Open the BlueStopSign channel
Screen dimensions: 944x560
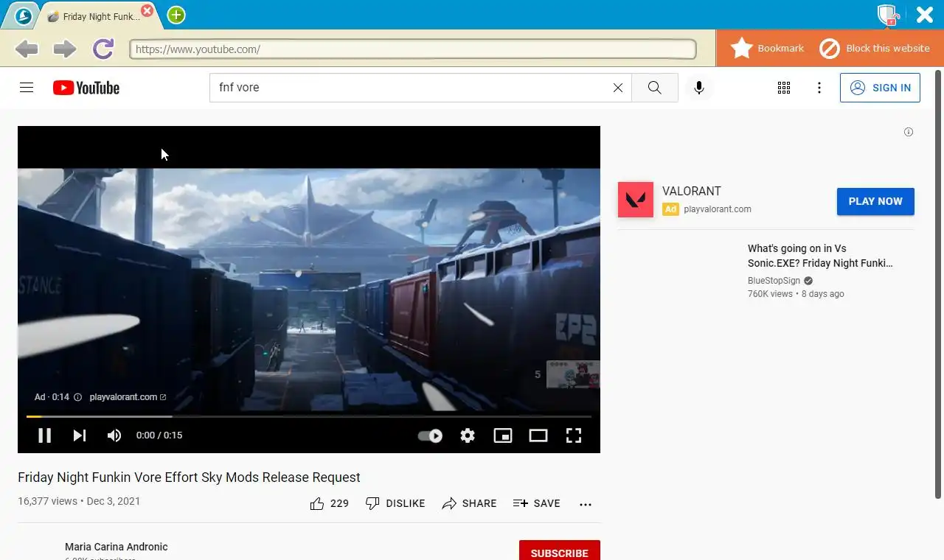(x=774, y=281)
